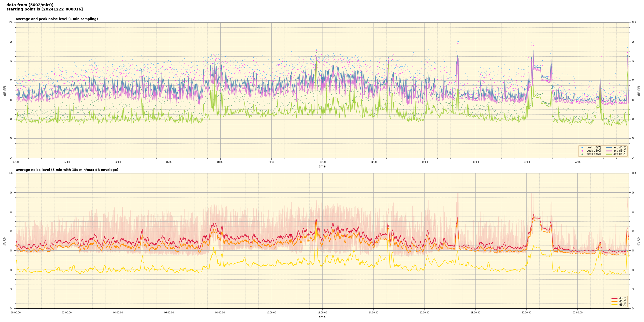Click the peak dB(A) legend entry
This screenshot has width=644, height=322.
[x=594, y=154]
